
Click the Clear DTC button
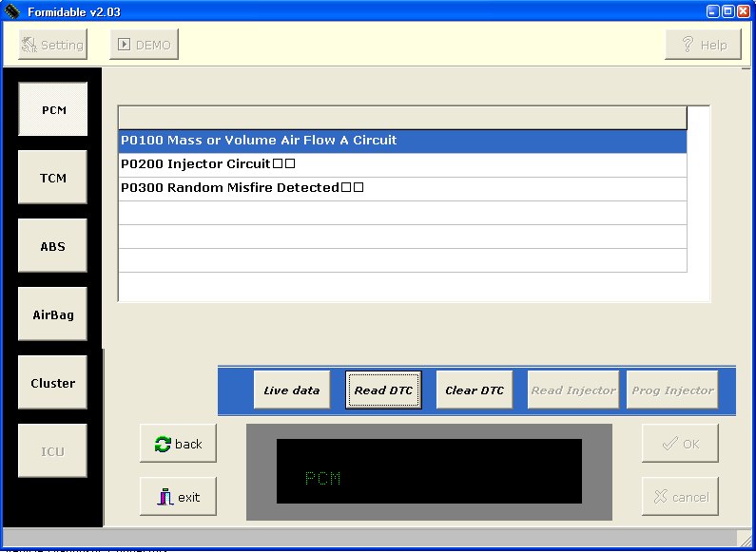(x=475, y=390)
